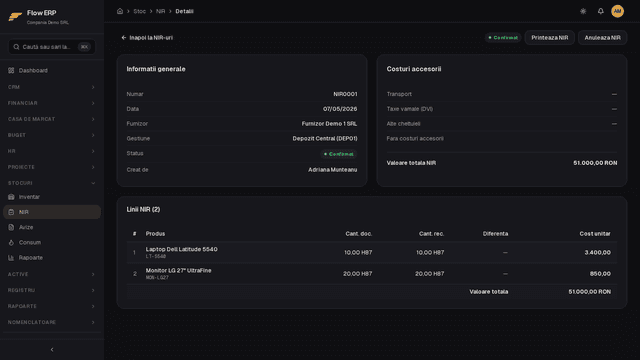
Task: Focus the search field 'Caută sau sari la...'
Action: click(x=52, y=47)
